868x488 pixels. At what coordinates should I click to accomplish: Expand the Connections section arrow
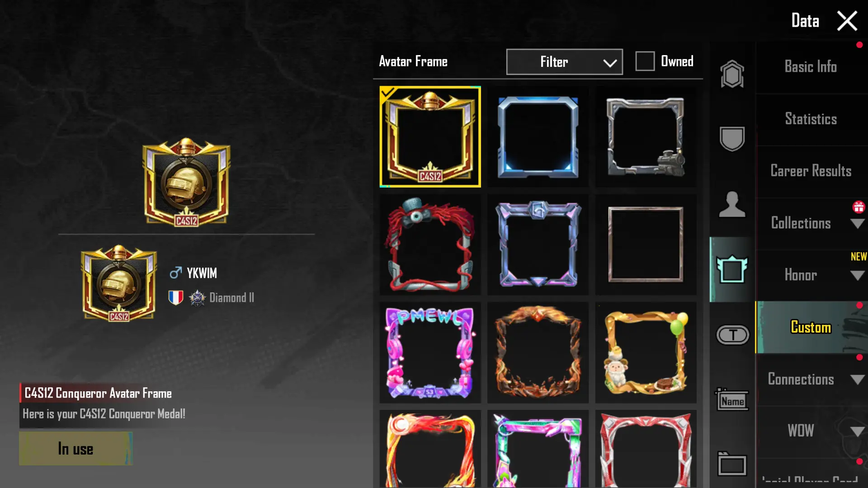[x=857, y=379]
